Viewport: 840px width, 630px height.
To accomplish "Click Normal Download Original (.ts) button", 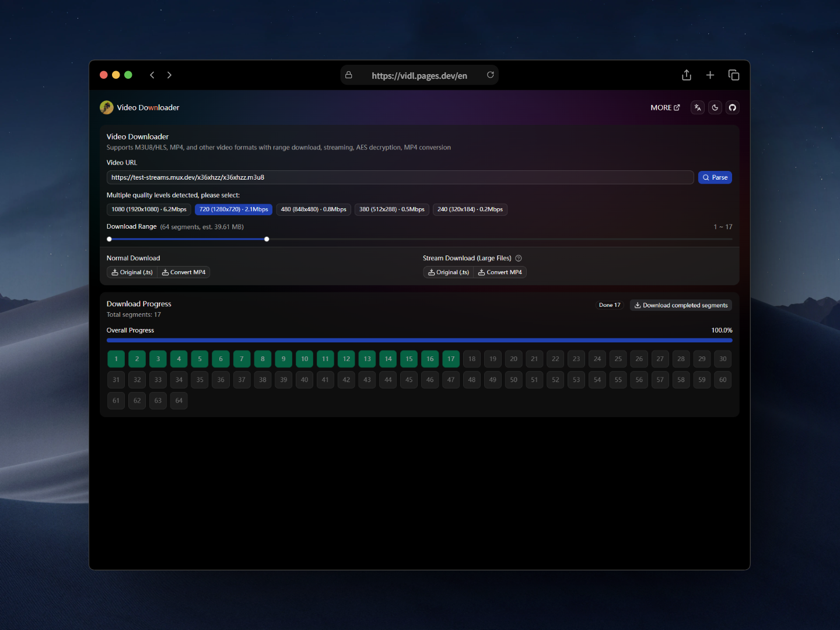I will (x=132, y=272).
